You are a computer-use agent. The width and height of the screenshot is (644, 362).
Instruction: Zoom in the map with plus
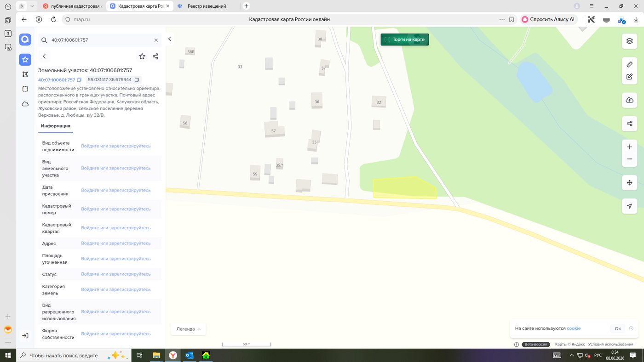(x=629, y=147)
